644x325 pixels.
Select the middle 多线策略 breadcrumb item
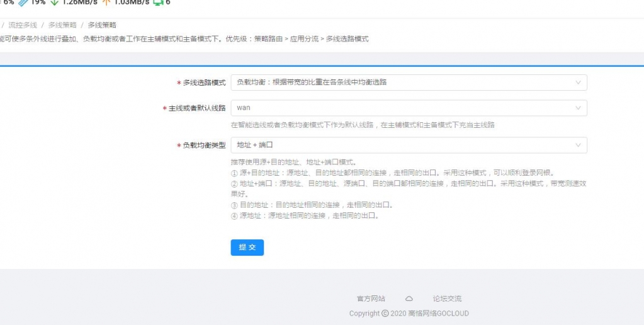click(x=62, y=25)
